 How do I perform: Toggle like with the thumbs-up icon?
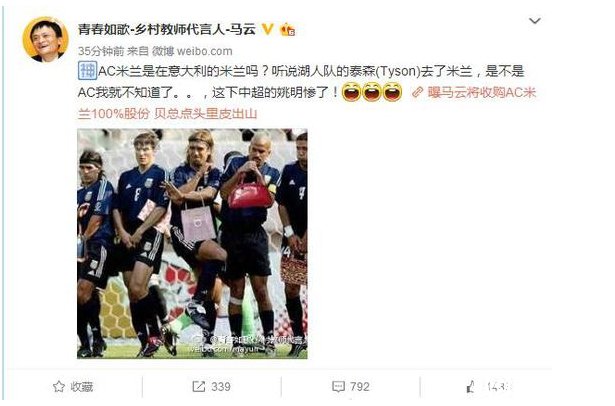click(471, 387)
